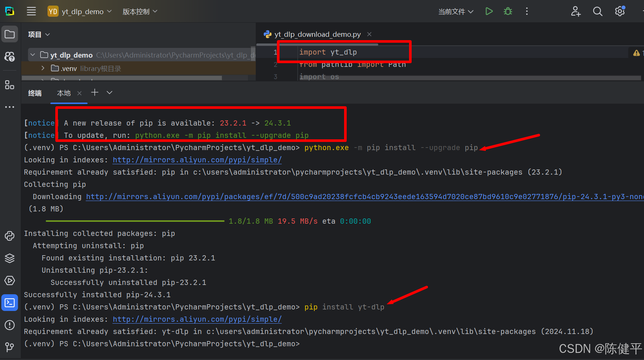This screenshot has height=360, width=644.
Task: Open the Python Packages layers icon
Action: coord(10,258)
